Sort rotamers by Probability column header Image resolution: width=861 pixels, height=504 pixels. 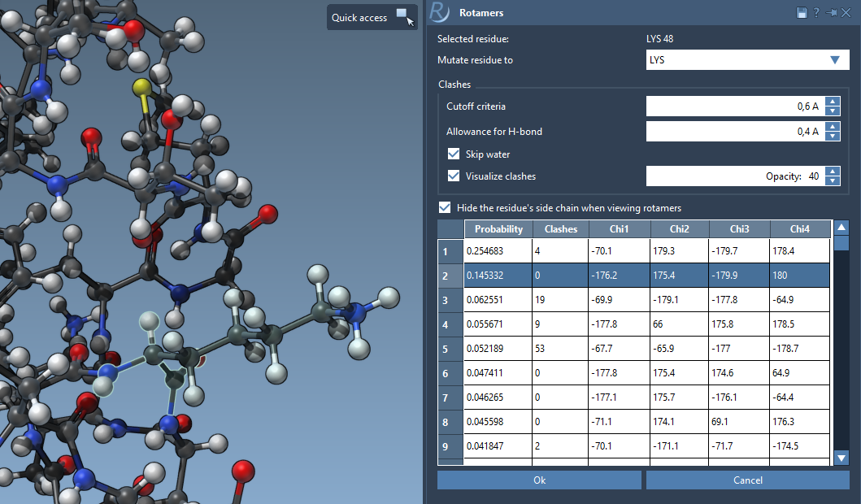(498, 229)
